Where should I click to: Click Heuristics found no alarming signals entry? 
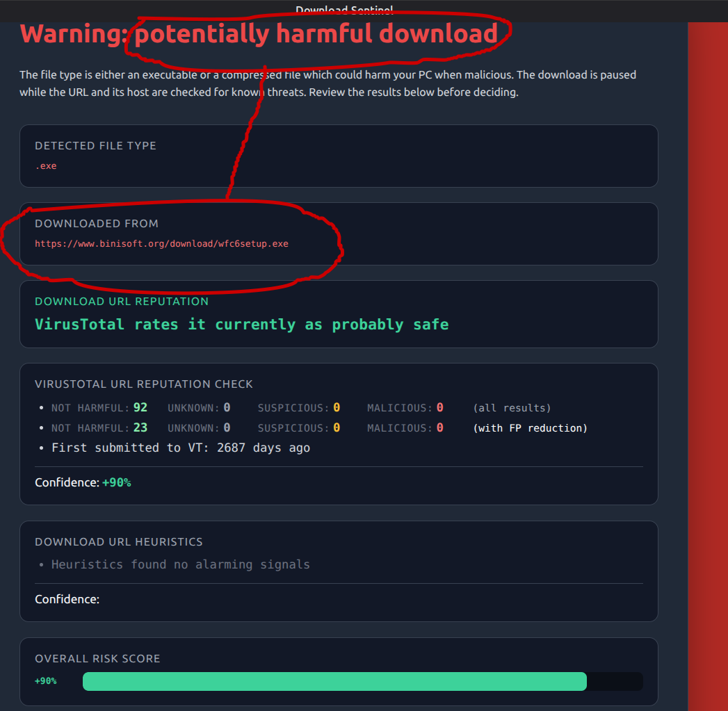point(181,564)
